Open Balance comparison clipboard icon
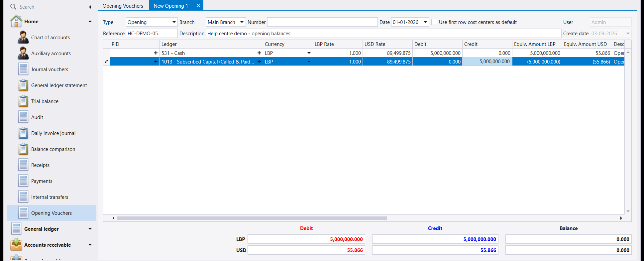This screenshot has height=261, width=644. point(23,149)
